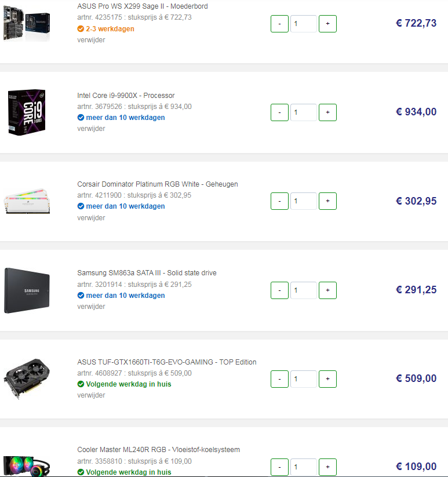The width and height of the screenshot is (448, 477).
Task: Click verwijder under Samsung SM863a SSD
Action: (x=91, y=307)
